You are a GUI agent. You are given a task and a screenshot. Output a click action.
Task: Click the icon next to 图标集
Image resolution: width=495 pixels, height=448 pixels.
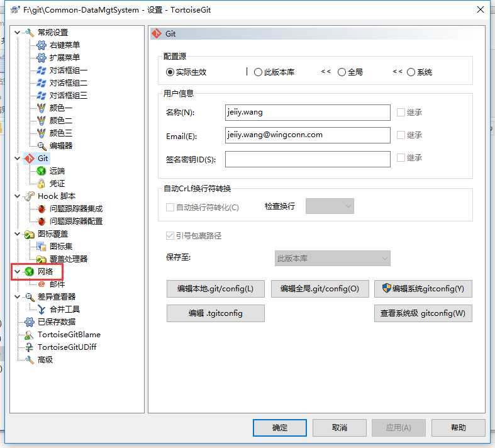tap(42, 247)
